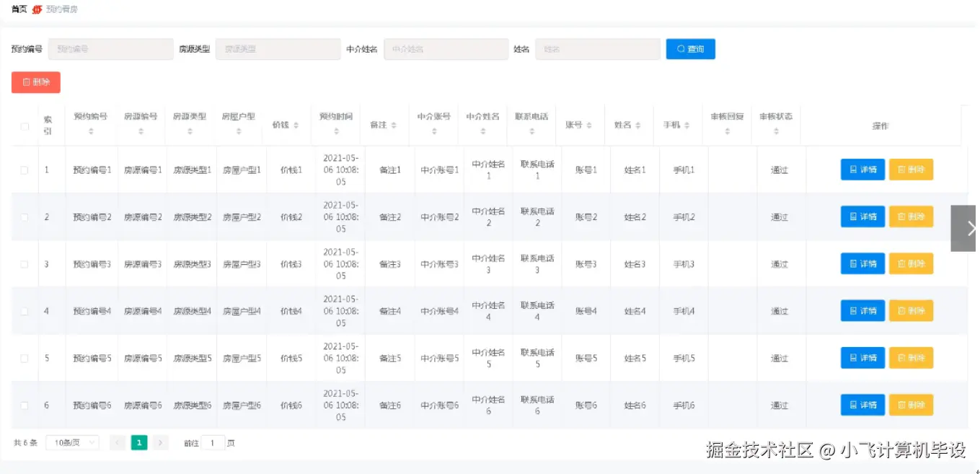Screen dimensions: 980x474
Task: Sort by 审核回复 column arrows
Action: tap(727, 131)
